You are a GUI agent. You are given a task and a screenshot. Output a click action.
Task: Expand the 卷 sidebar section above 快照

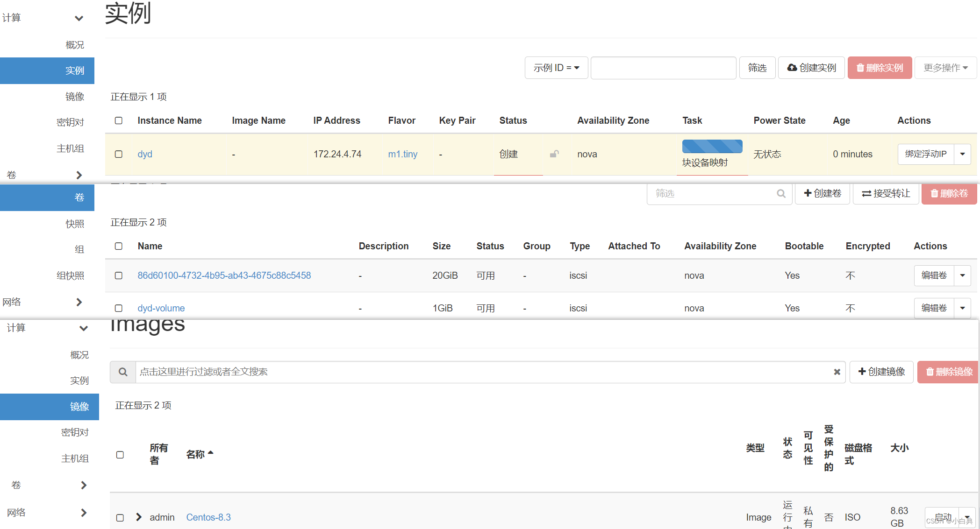[x=79, y=175]
